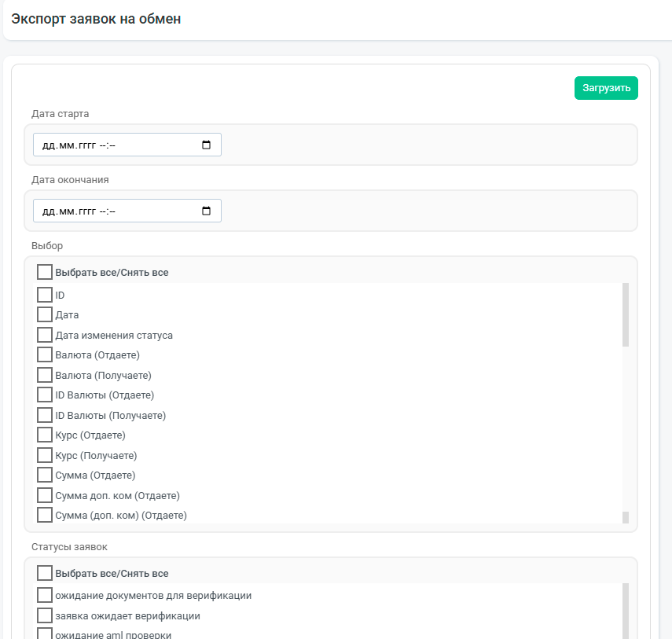Click scrollbar thumb of Выбор list
672x639 pixels.
tap(626, 314)
